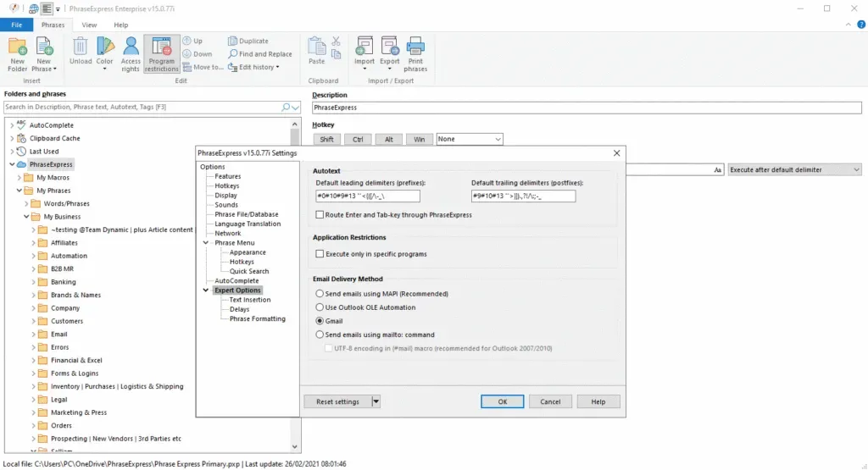Image resolution: width=868 pixels, height=470 pixels.
Task: Toggle the Win hotkey modifier button
Action: [x=419, y=140]
